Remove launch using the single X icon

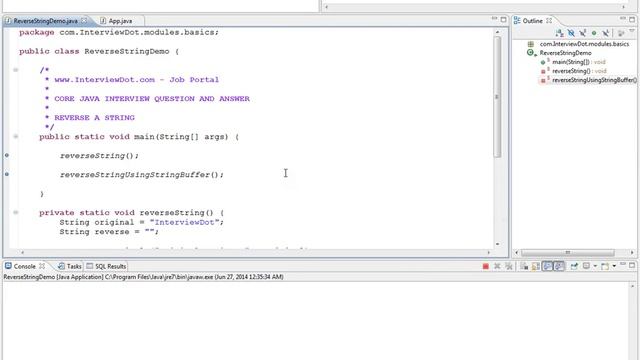497,266
